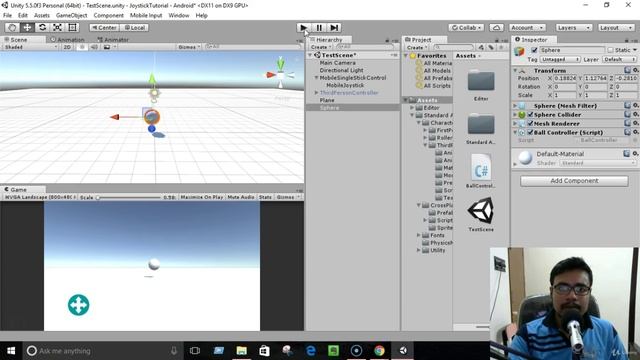This screenshot has width=640, height=360.
Task: Click the mobile joystick icon in Game view
Action: 78,305
